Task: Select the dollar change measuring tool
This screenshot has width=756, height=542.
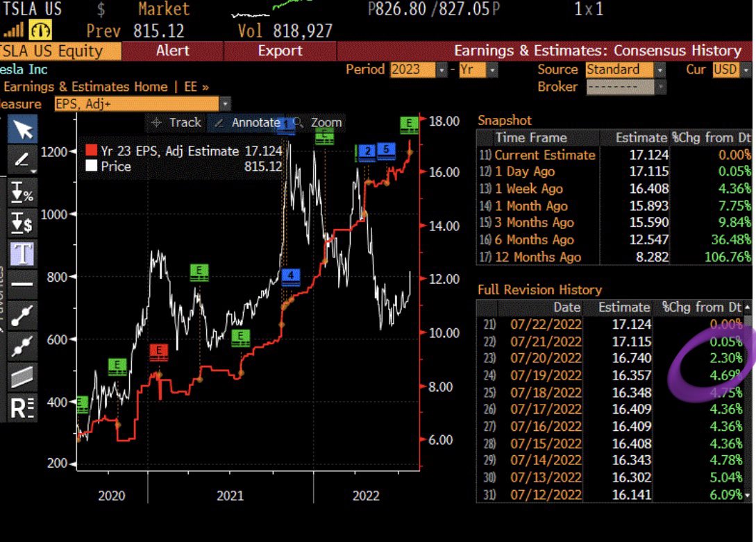Action: 22,222
